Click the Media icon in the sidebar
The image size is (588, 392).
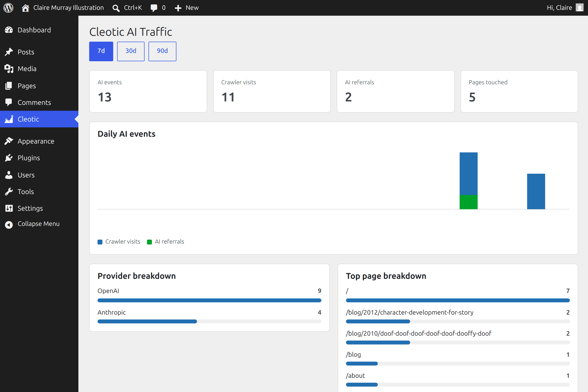9,69
